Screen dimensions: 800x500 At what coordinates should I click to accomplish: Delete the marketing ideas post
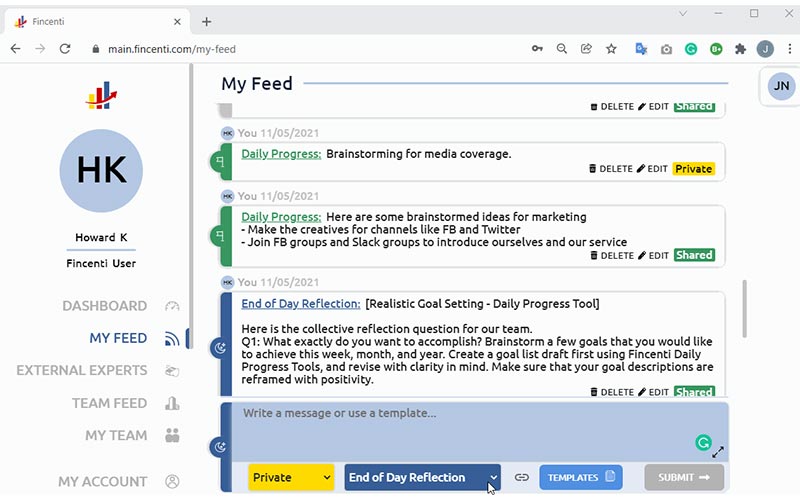coord(612,256)
